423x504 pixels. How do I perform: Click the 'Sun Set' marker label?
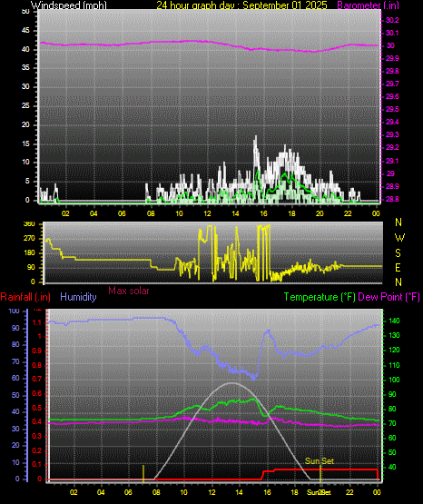pos(320,461)
